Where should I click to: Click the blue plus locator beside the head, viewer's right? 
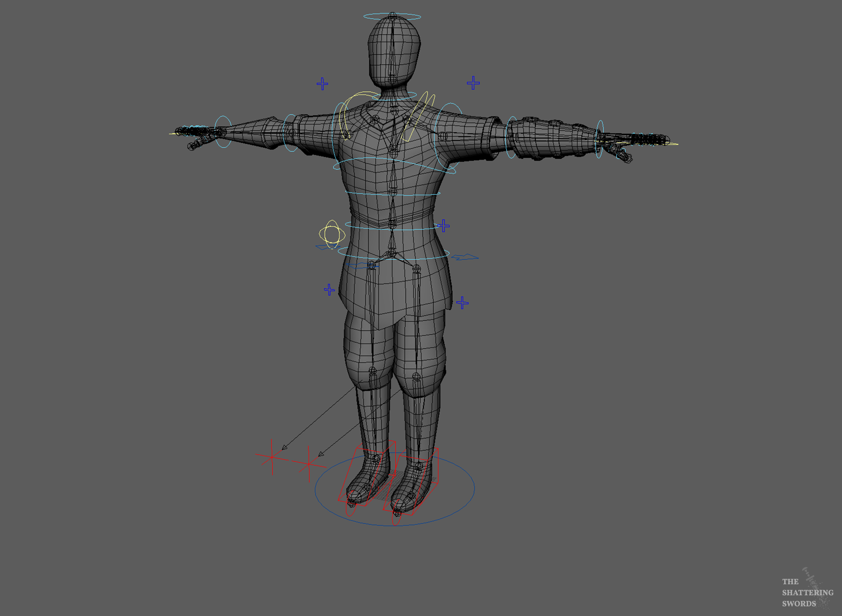click(x=473, y=82)
